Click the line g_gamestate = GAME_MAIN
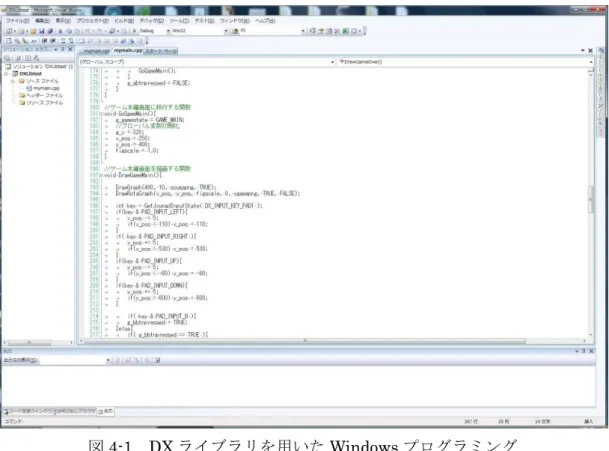The width and height of the screenshot is (609, 451). click(x=150, y=120)
